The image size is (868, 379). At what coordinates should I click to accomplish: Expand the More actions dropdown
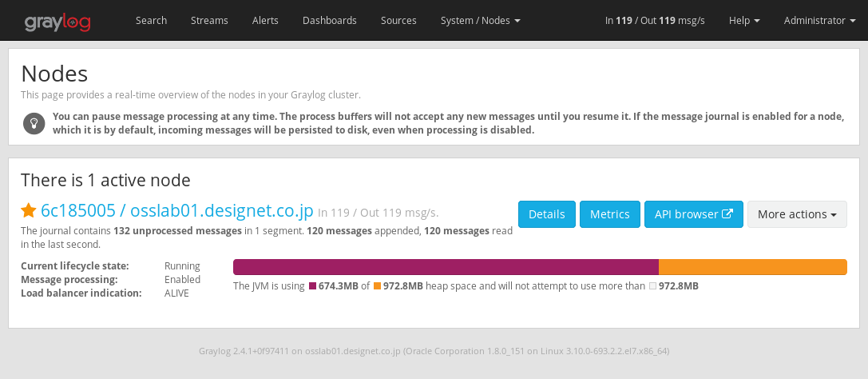point(796,214)
